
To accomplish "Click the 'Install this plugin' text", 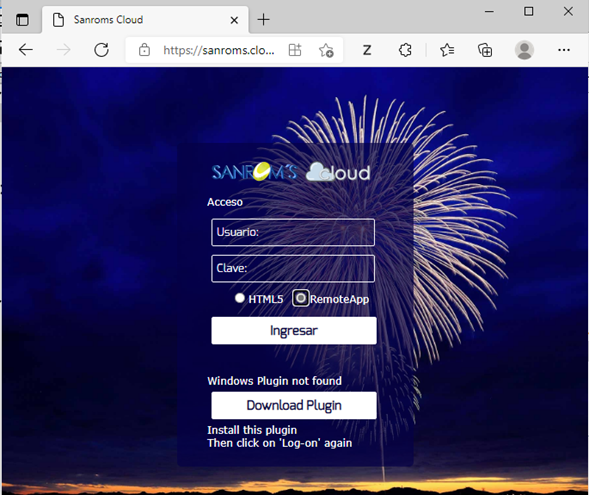I will pyautogui.click(x=252, y=430).
